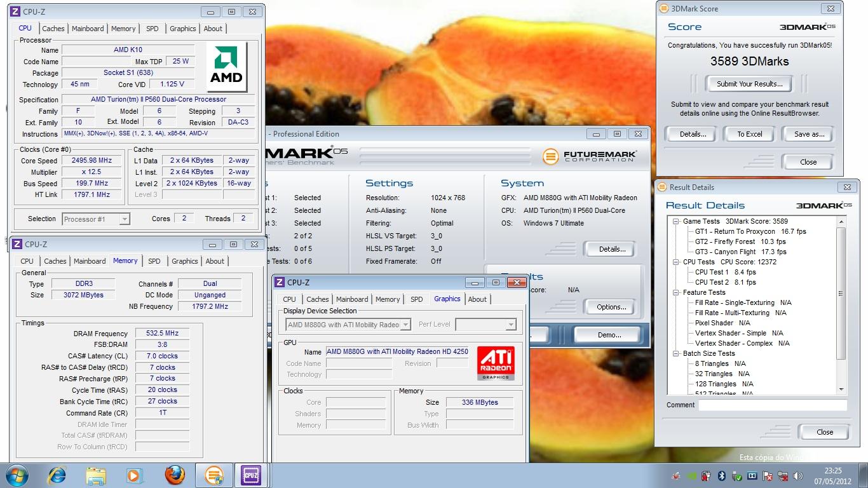Click the Comment input field
868x488 pixels.
coord(773,405)
